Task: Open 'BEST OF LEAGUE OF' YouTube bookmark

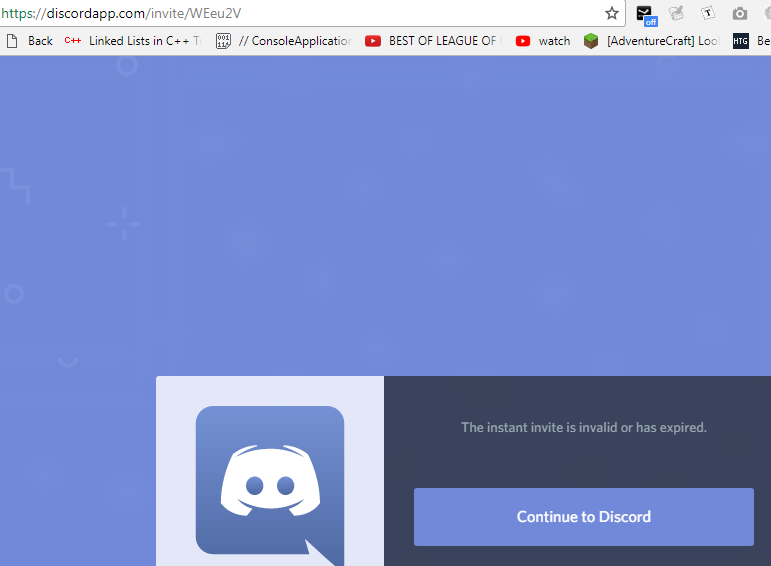Action: coord(434,41)
